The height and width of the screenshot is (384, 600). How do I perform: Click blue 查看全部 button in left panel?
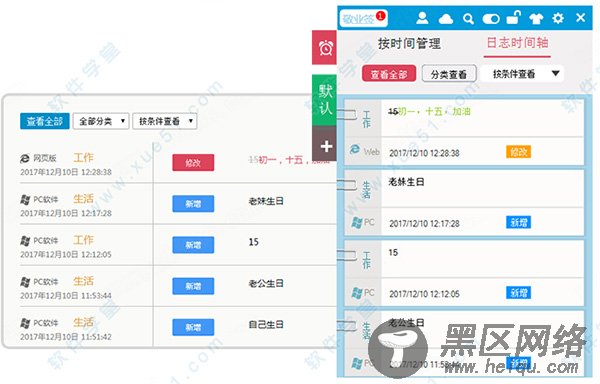[x=44, y=121]
